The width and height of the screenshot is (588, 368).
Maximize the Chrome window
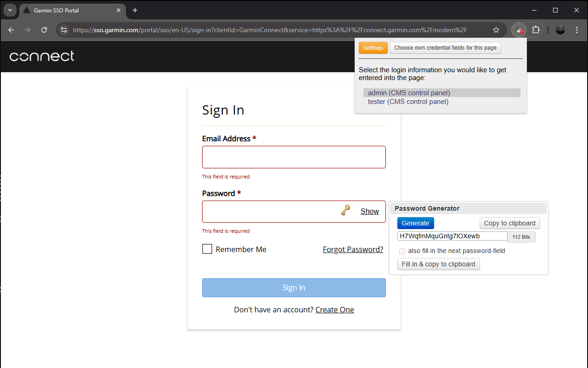(x=555, y=10)
